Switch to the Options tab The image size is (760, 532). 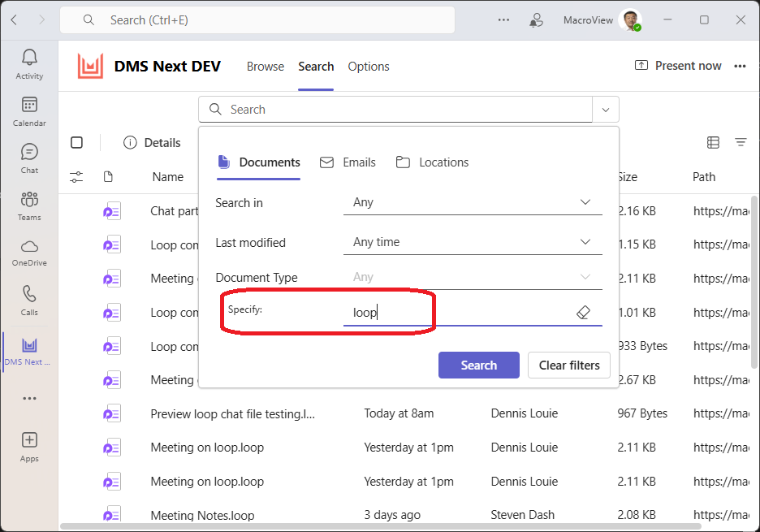[369, 67]
